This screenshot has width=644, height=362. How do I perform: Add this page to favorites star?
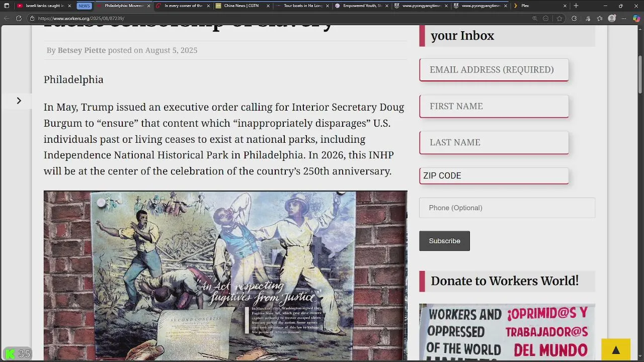click(x=559, y=19)
